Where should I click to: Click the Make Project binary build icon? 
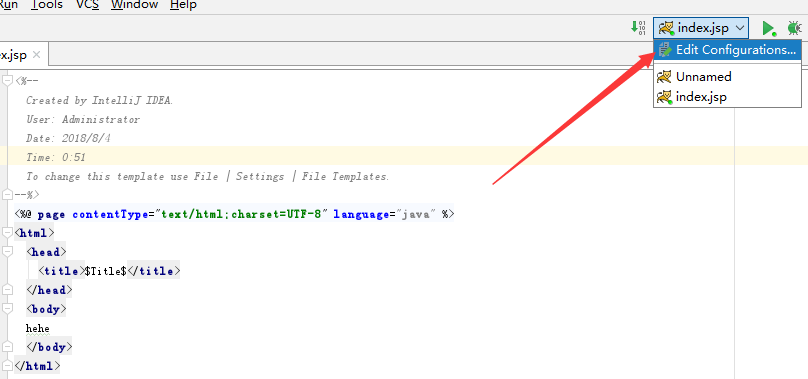pyautogui.click(x=638, y=27)
